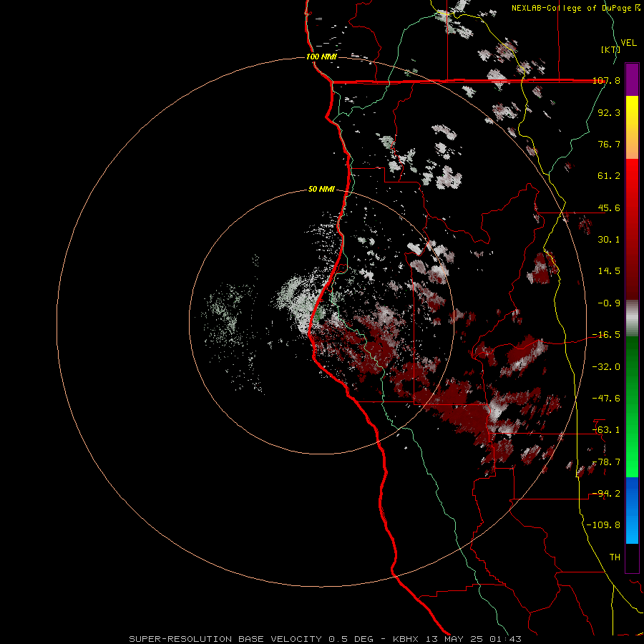Pick the yellow-to-orange segment of the color bar
The height and width of the screenshot is (644, 644).
coord(632,127)
